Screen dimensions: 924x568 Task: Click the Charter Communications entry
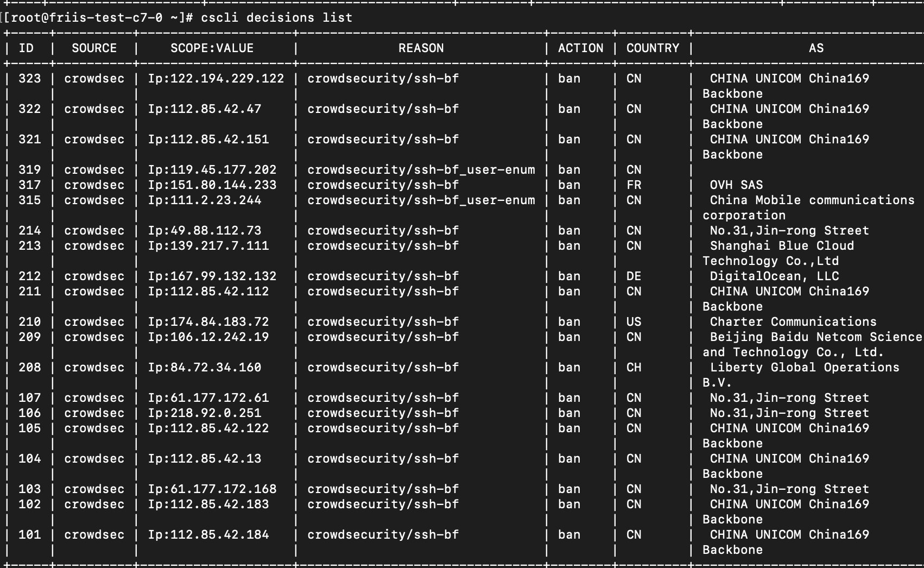click(x=793, y=322)
